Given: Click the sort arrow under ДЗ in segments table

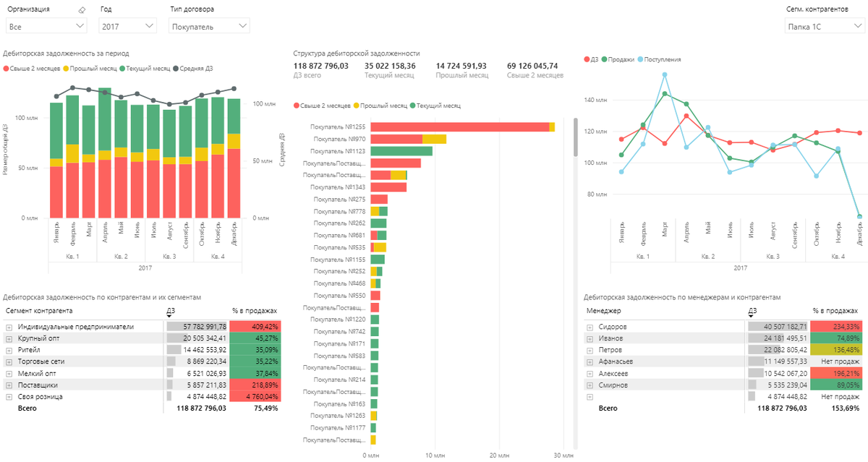Looking at the screenshot, I should click(x=170, y=316).
